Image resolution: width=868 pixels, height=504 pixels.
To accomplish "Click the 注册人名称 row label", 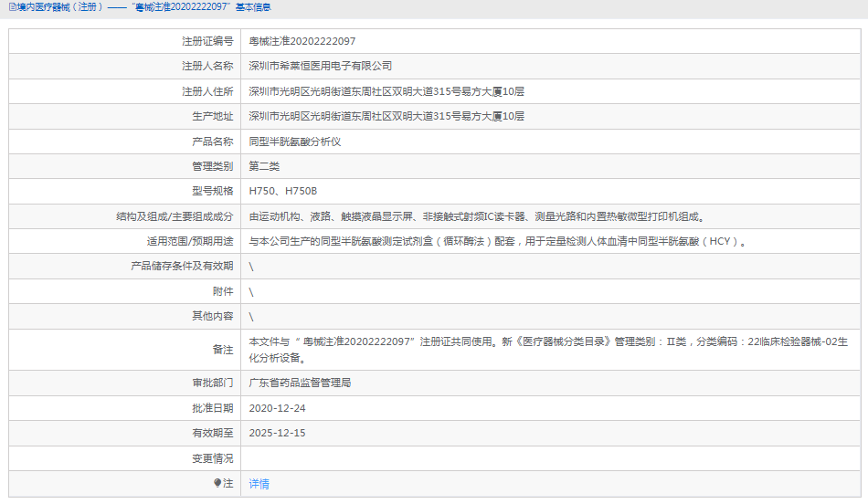I will 207,67.
